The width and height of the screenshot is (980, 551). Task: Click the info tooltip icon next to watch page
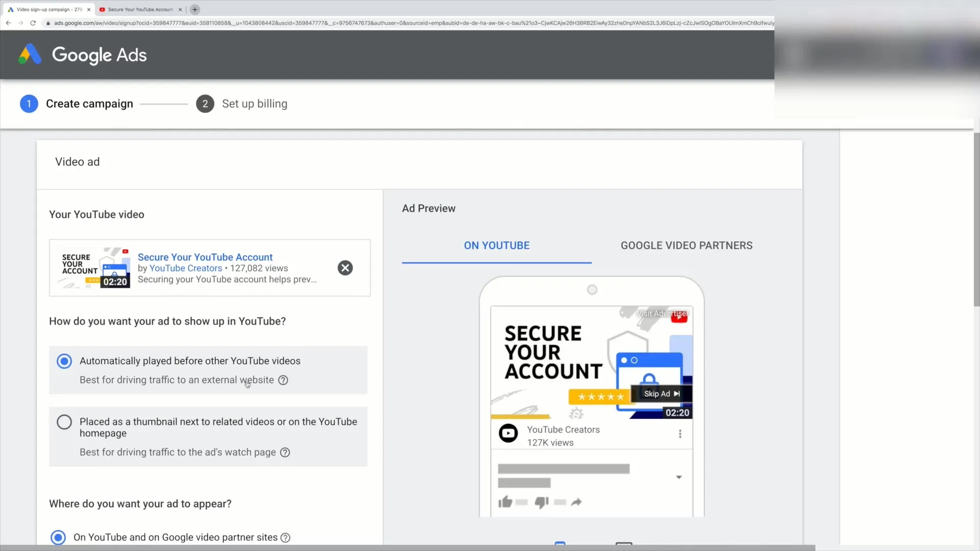point(285,452)
